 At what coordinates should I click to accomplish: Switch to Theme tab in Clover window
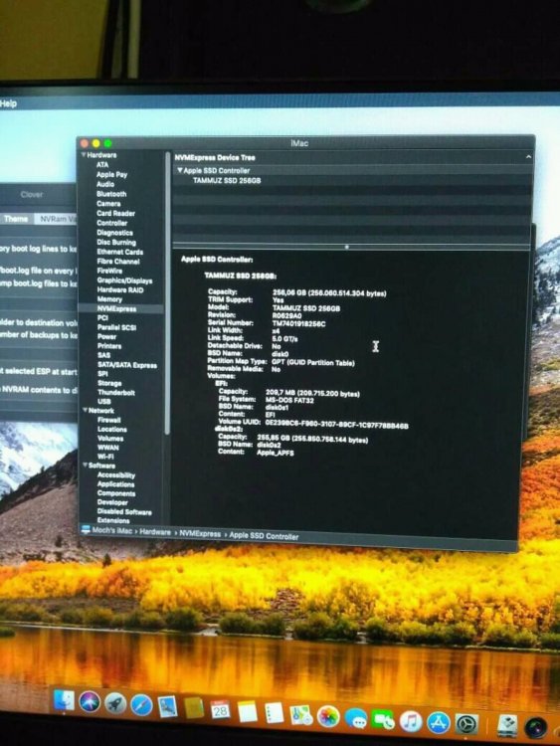click(16, 219)
